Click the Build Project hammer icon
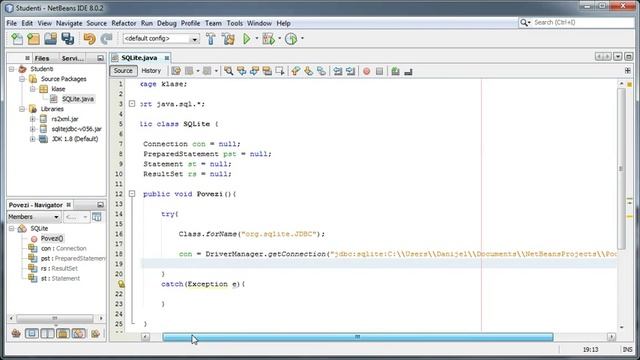The width and height of the screenshot is (640, 360). point(211,39)
